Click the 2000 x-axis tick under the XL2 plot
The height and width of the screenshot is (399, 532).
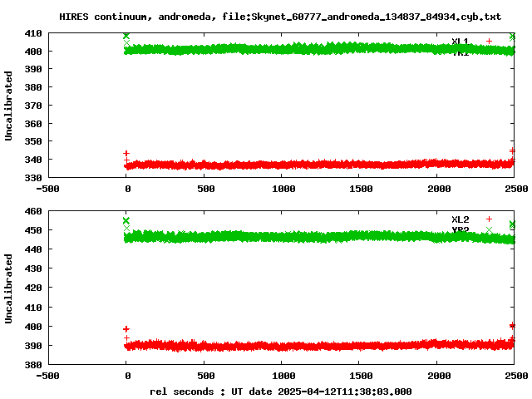(x=439, y=376)
